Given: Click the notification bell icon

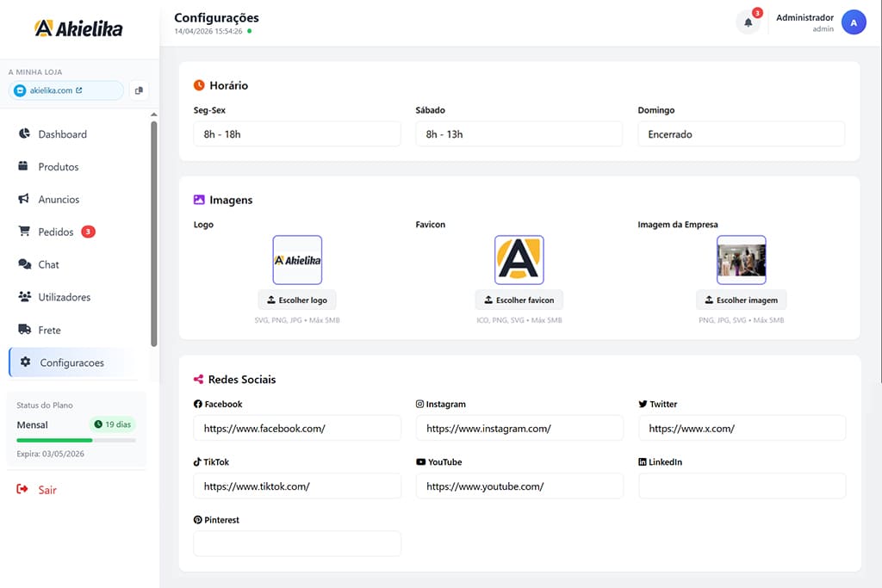Looking at the screenshot, I should (x=748, y=23).
